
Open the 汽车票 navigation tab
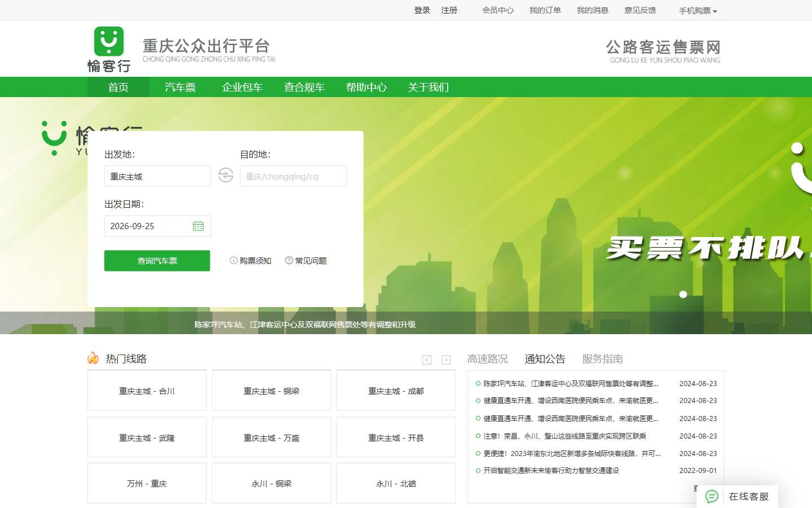tap(180, 87)
